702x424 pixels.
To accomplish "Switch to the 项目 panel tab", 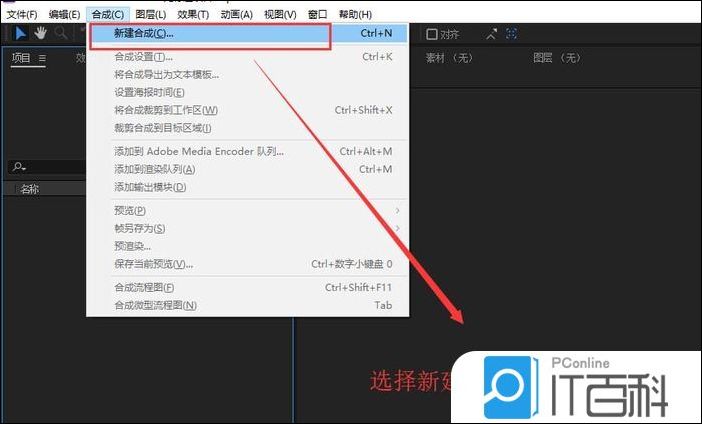I will 21,58.
